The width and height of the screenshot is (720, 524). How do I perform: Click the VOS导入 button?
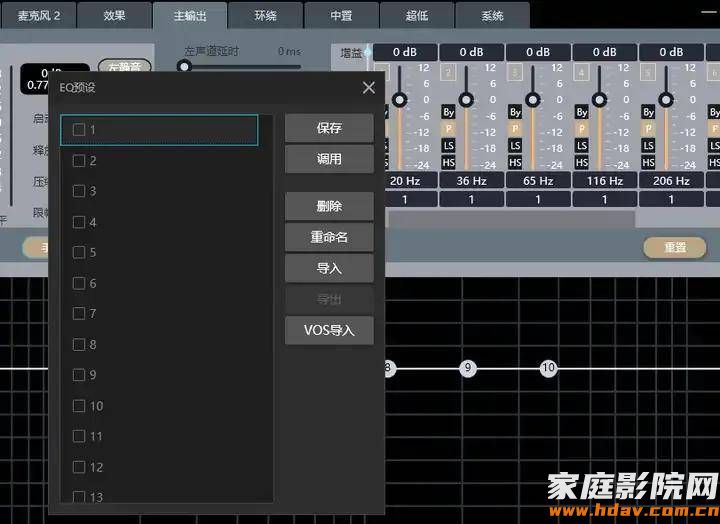click(x=329, y=330)
